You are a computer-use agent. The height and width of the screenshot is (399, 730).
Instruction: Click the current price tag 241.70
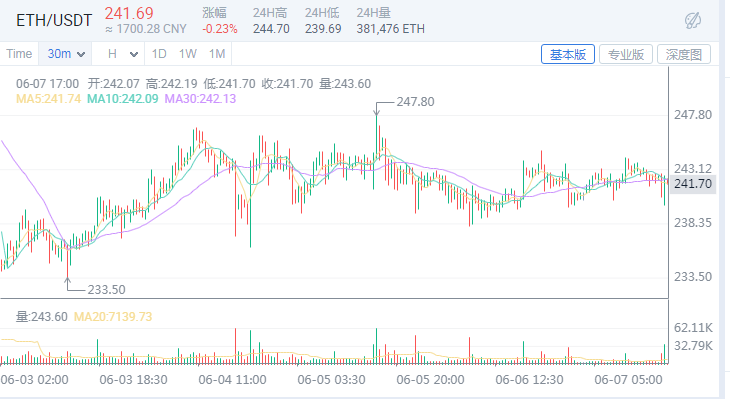point(693,184)
